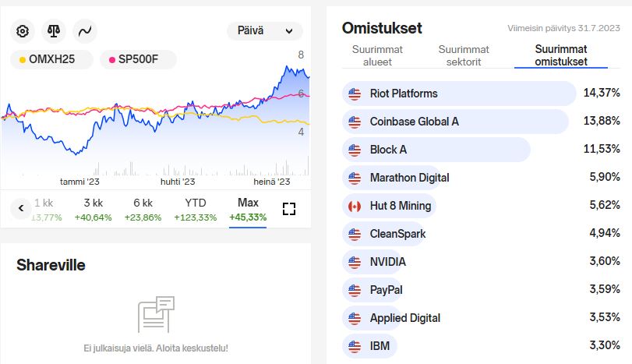Click the back arrow in period selector
The width and height of the screenshot is (632, 364).
21,208
